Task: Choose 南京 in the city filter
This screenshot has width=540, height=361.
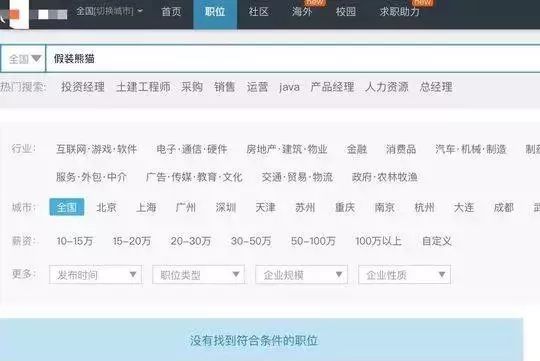Action: (385, 207)
